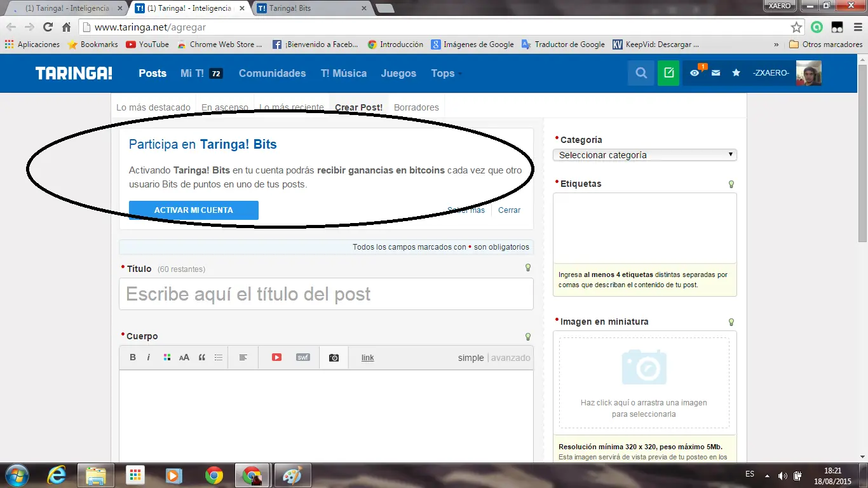Viewport: 868px width, 488px height.
Task: Open Paint from the taskbar
Action: 292,475
